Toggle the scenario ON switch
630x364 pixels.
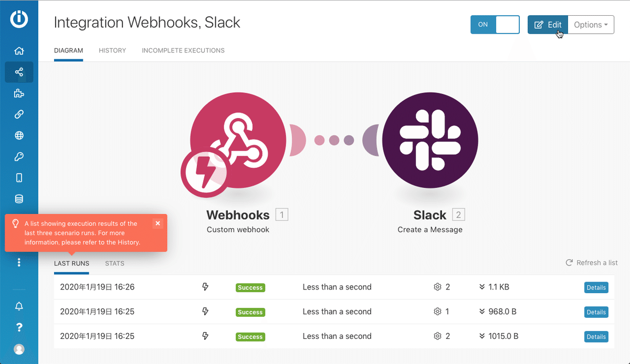tap(495, 25)
